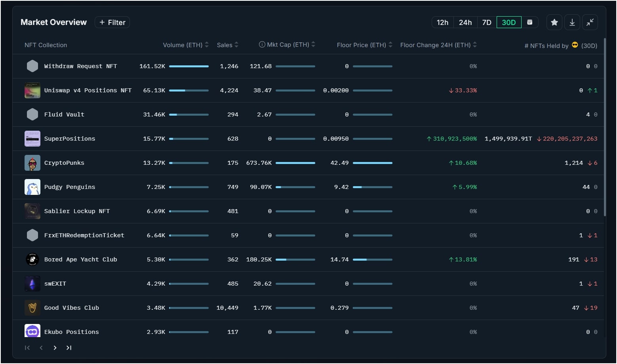Click swEXIT collection icon
Viewport: 617px width, 364px height.
[32, 284]
